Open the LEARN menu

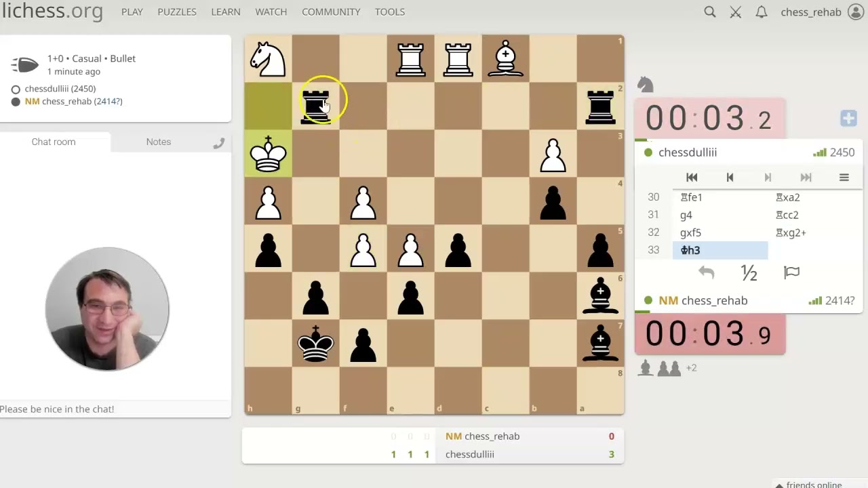click(226, 12)
